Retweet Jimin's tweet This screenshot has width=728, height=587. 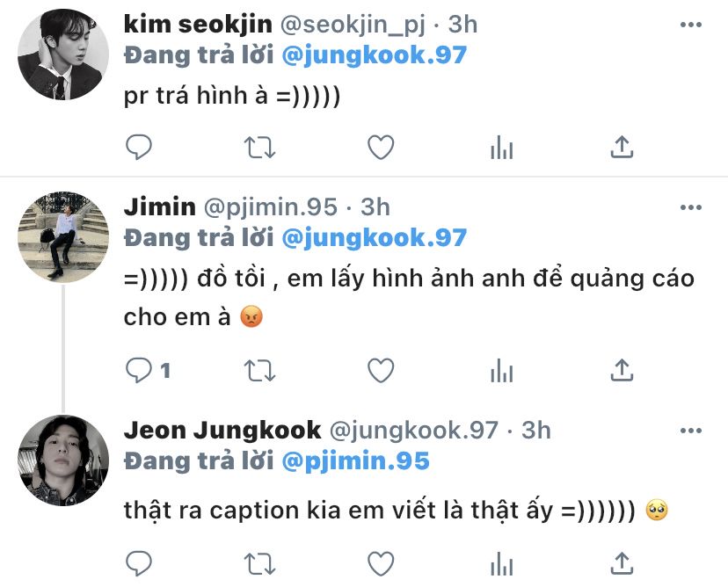tap(258, 372)
